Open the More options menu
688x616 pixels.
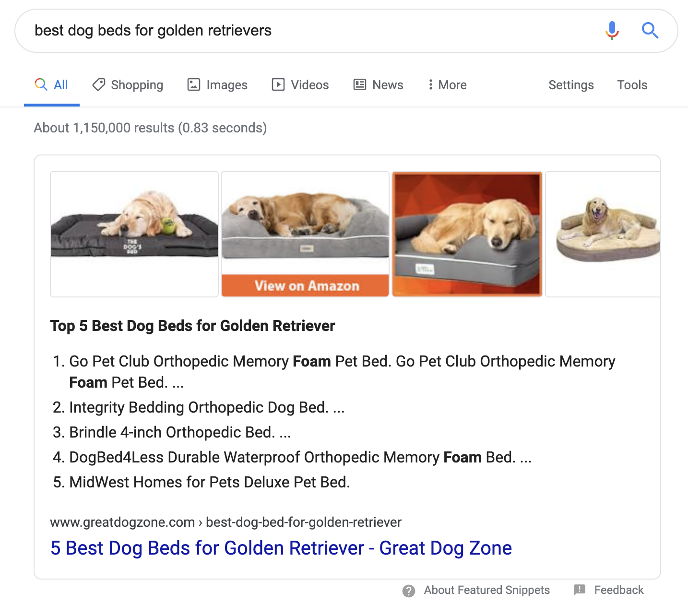tap(447, 85)
